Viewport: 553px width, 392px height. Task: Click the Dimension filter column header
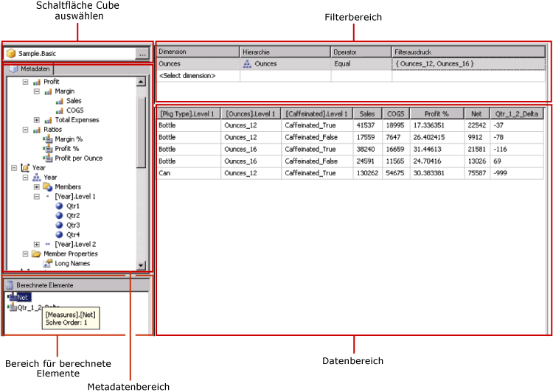(x=198, y=52)
